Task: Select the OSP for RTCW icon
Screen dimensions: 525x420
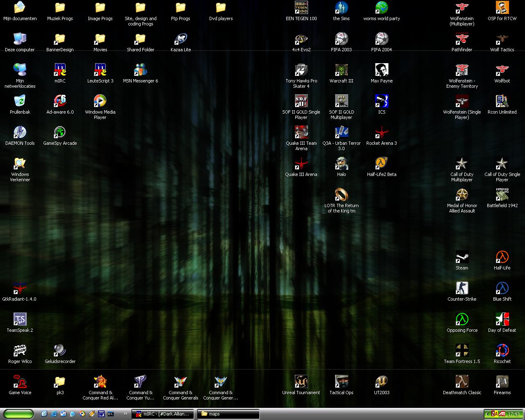Action: click(502, 7)
